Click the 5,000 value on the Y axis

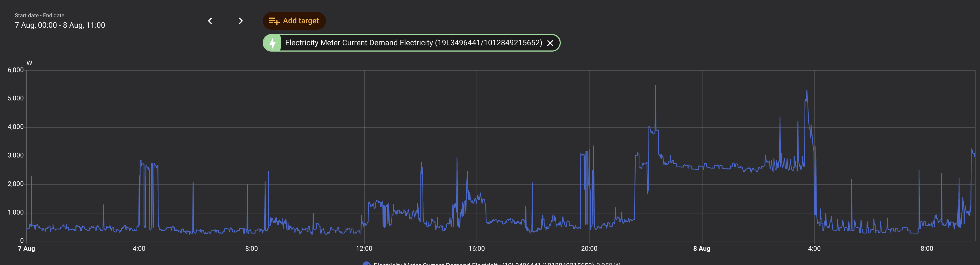16,98
